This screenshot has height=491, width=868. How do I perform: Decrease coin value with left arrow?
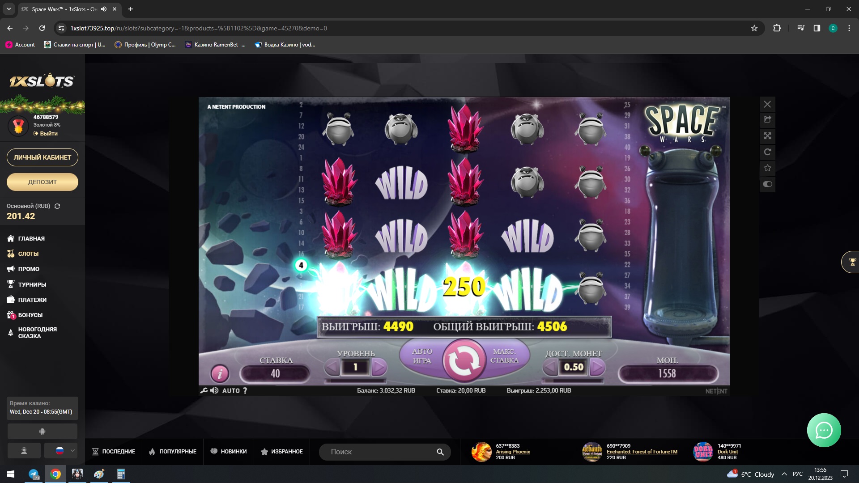[x=550, y=367]
